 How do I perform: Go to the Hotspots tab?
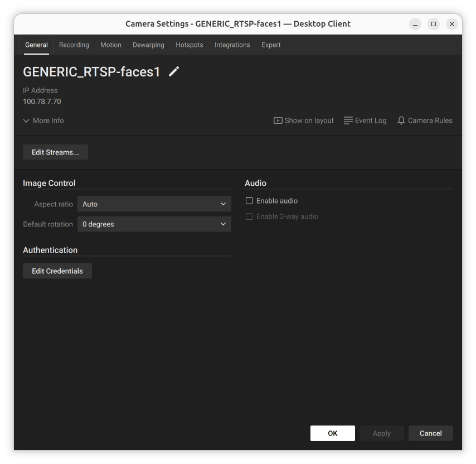point(190,45)
